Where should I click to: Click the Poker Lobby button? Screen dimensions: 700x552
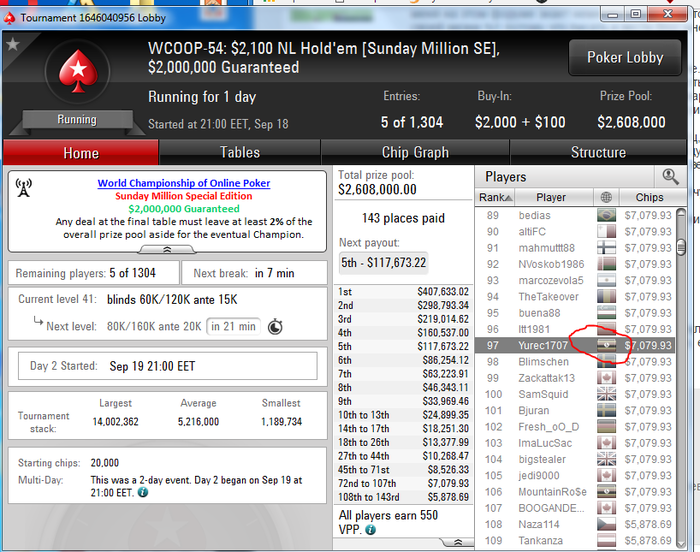click(x=625, y=57)
